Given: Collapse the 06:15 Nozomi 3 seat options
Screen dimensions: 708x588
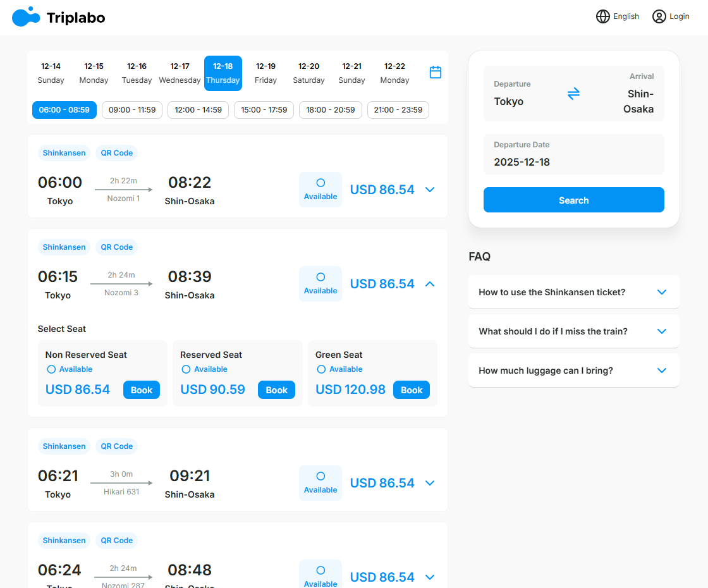Looking at the screenshot, I should 430,284.
